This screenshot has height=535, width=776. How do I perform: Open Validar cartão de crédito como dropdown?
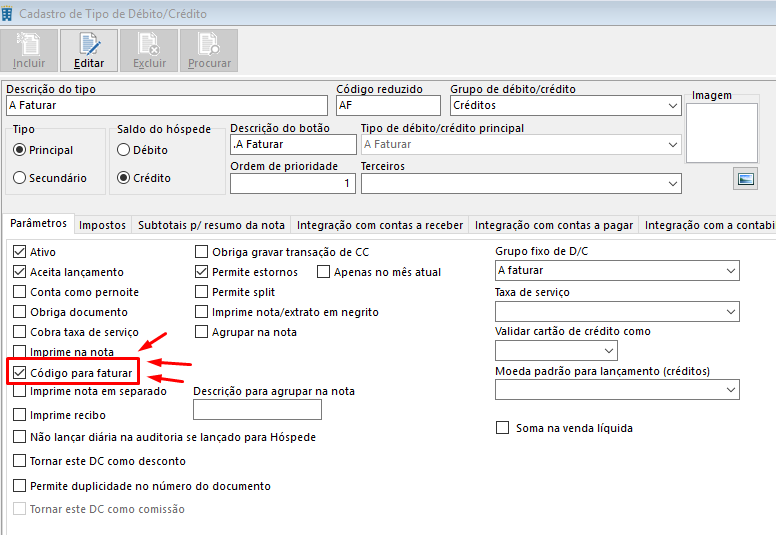[609, 351]
